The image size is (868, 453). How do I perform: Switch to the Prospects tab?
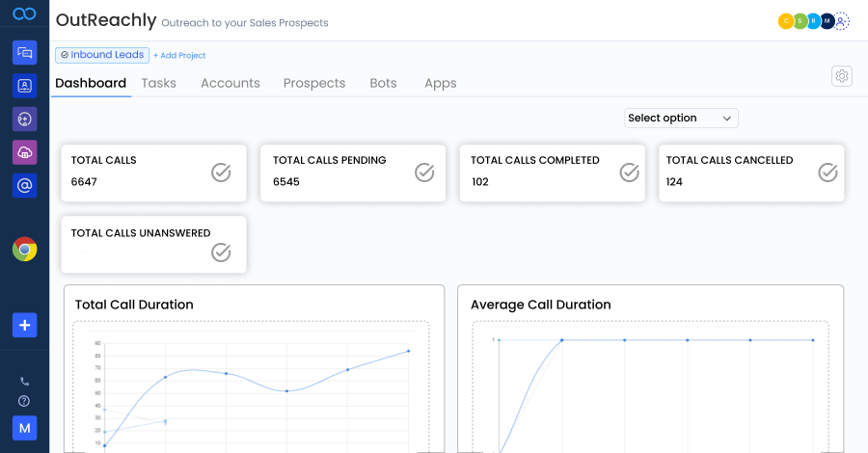[314, 83]
